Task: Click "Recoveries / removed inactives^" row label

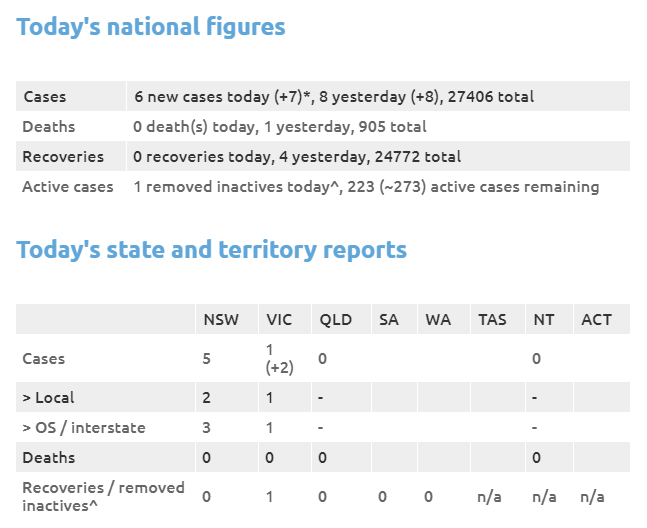Action: point(103,496)
